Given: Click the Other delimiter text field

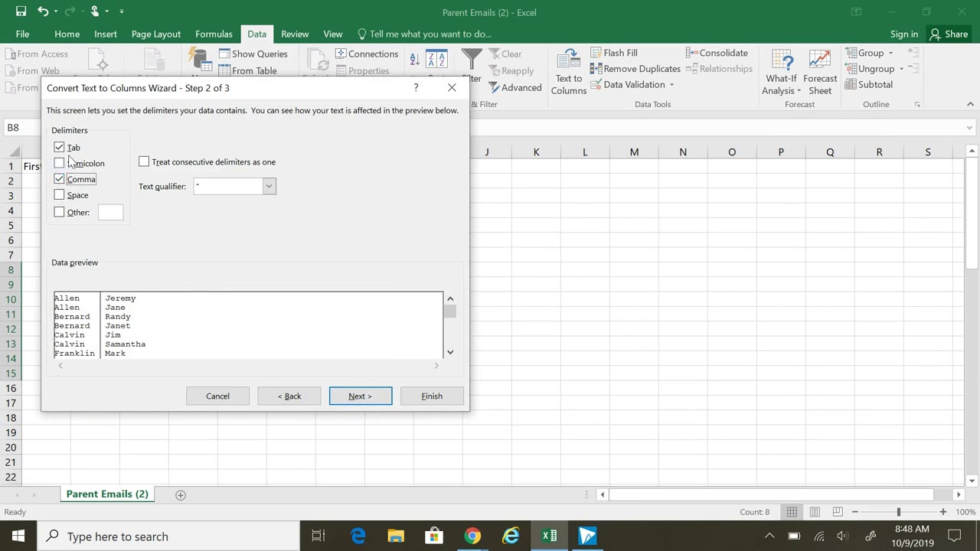Looking at the screenshot, I should tap(110, 212).
